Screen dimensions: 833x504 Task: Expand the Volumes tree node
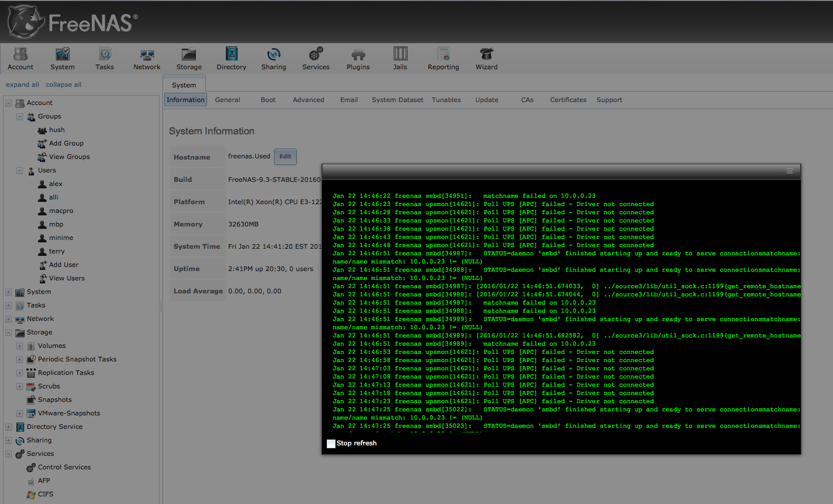click(19, 346)
